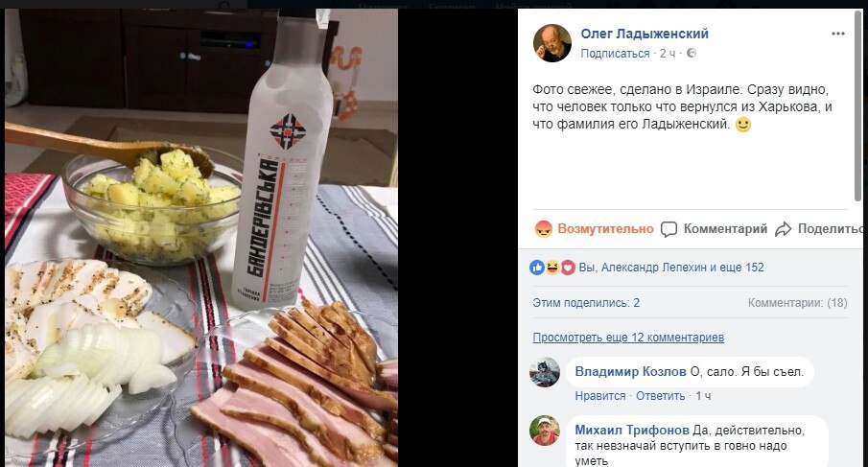Reply to Владимир Козлов via Ответить

661,396
